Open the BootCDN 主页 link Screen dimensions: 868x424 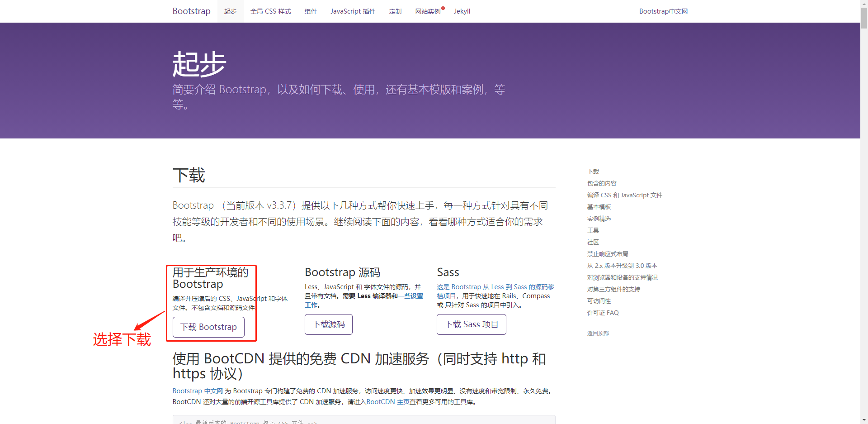coord(387,402)
